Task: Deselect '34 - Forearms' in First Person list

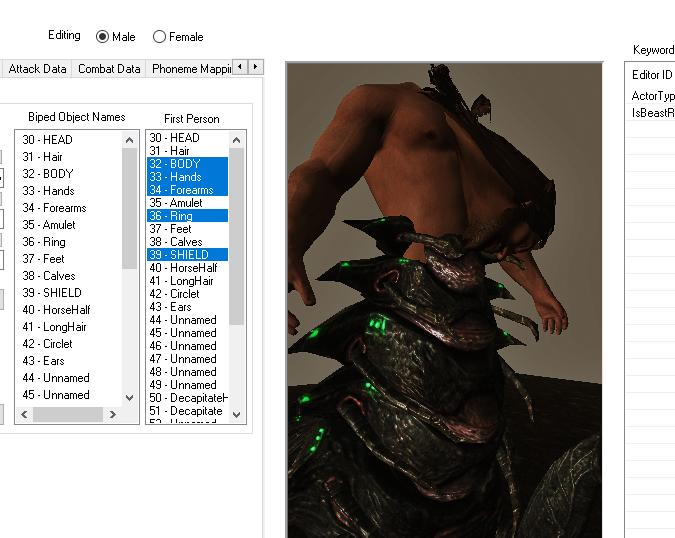Action: (188, 189)
